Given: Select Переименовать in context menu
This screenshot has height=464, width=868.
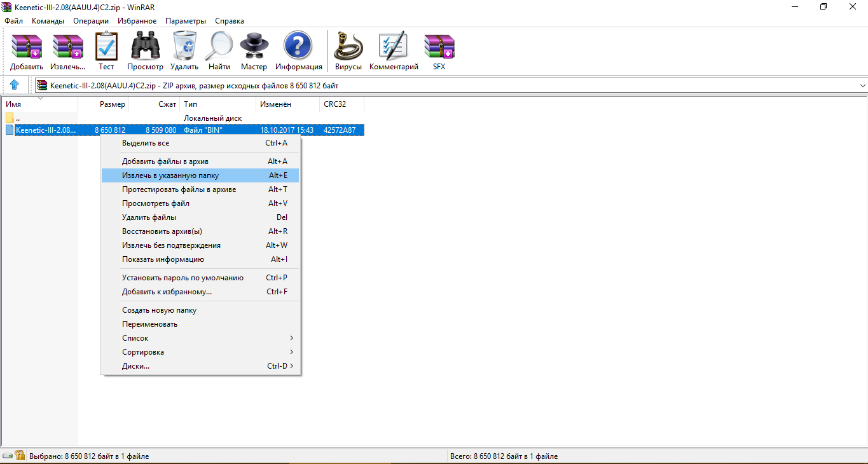Looking at the screenshot, I should [200, 324].
